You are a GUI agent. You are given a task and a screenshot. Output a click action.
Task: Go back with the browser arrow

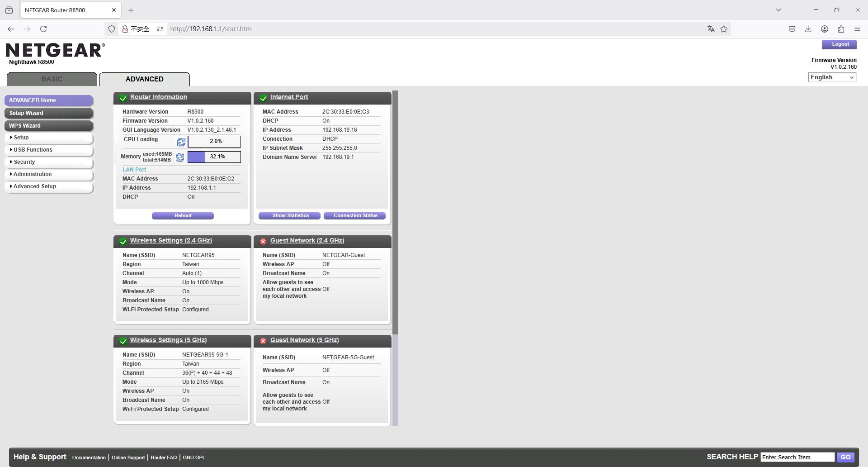[x=11, y=29]
